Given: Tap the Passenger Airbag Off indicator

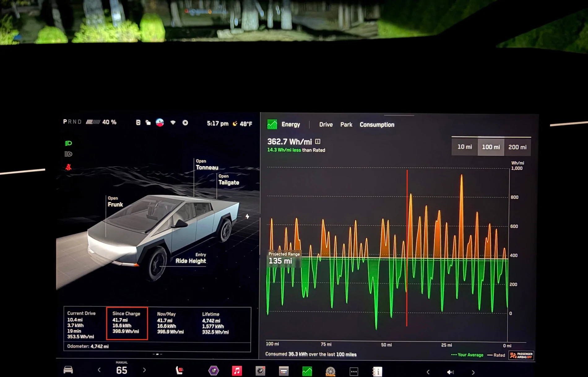Looking at the screenshot, I should (521, 355).
